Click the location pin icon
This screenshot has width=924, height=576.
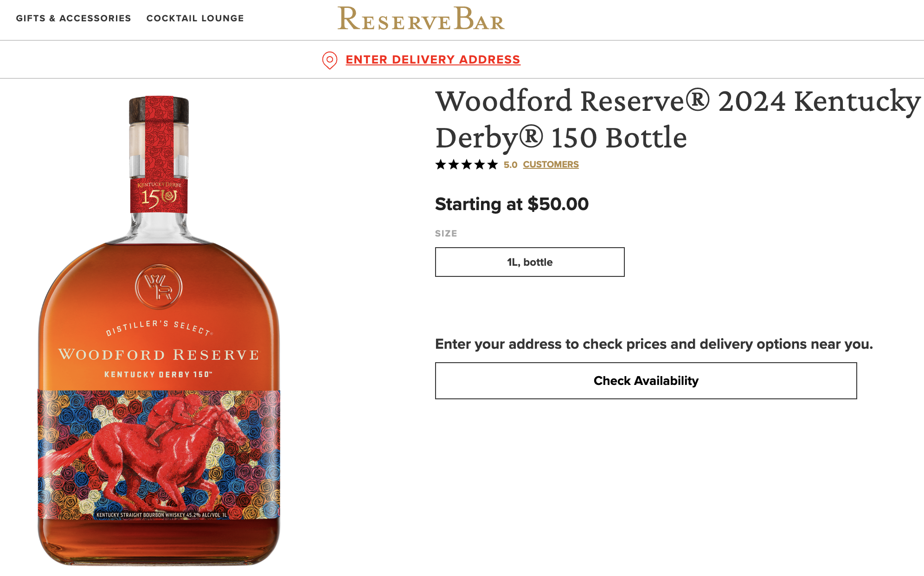pos(329,60)
